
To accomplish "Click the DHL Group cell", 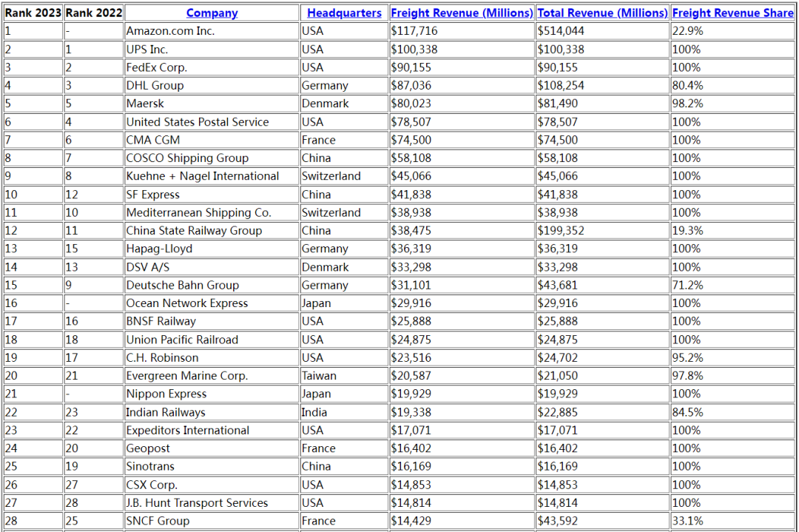I will [212, 86].
